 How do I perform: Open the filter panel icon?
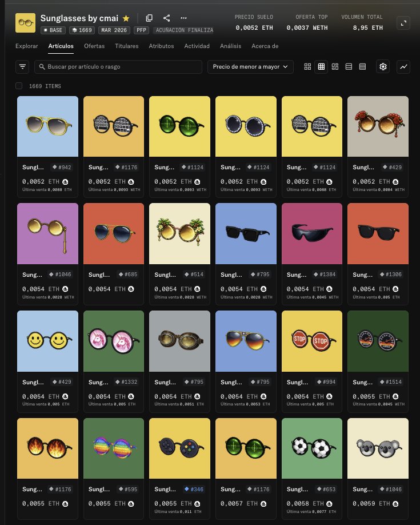point(22,67)
